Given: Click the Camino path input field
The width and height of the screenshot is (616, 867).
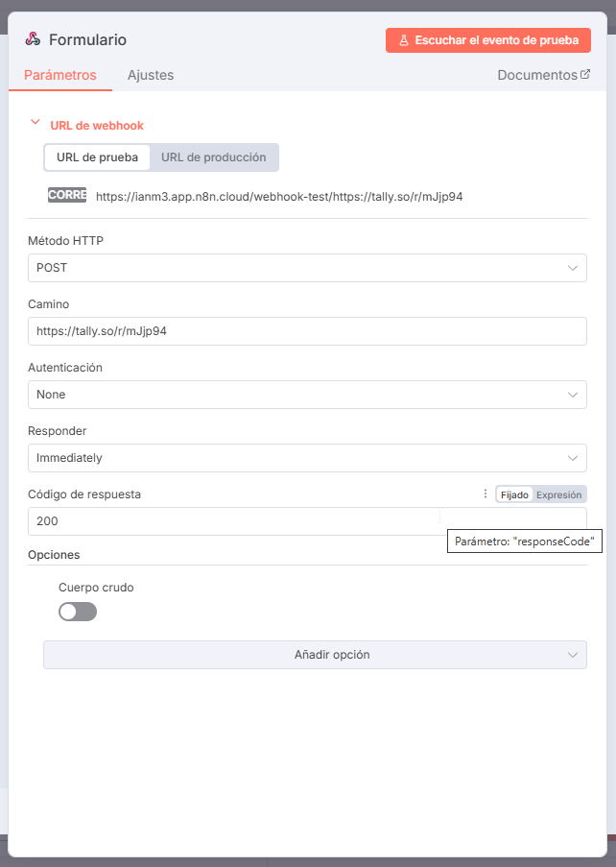Looking at the screenshot, I should [x=307, y=331].
